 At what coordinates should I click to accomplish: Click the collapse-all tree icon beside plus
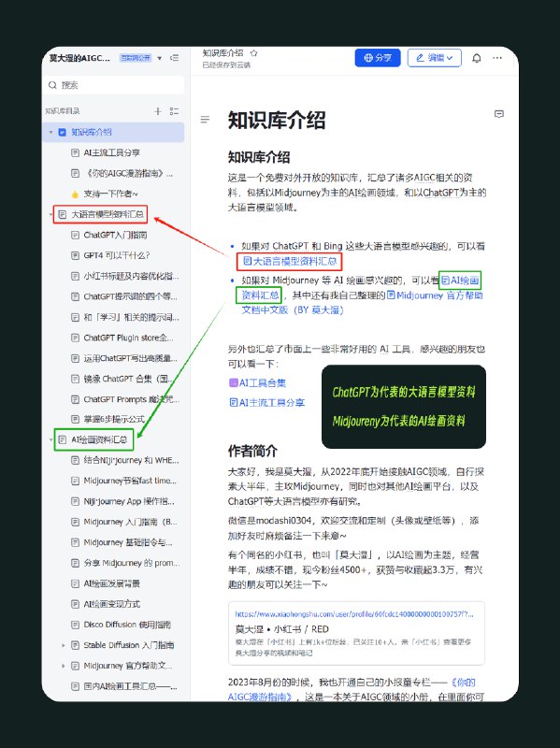[174, 111]
